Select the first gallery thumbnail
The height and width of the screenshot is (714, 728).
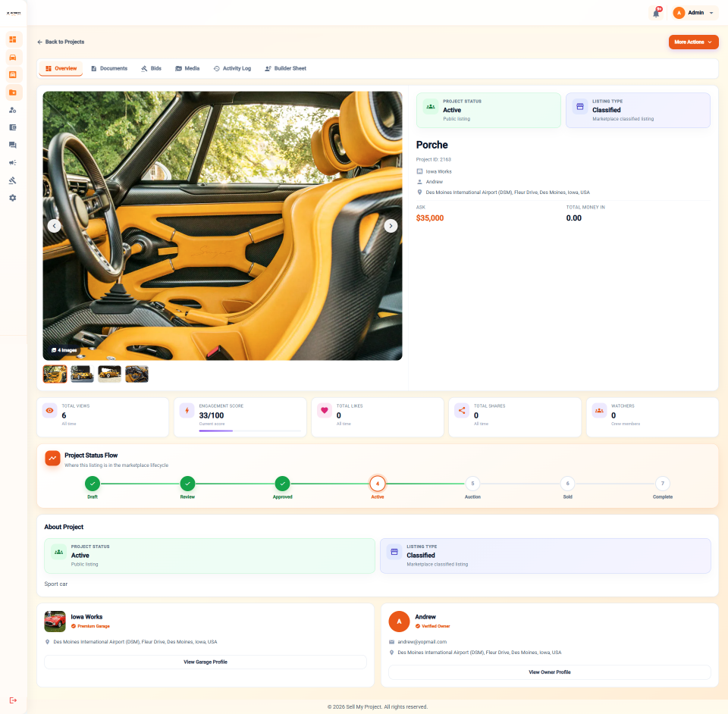pyautogui.click(x=55, y=374)
